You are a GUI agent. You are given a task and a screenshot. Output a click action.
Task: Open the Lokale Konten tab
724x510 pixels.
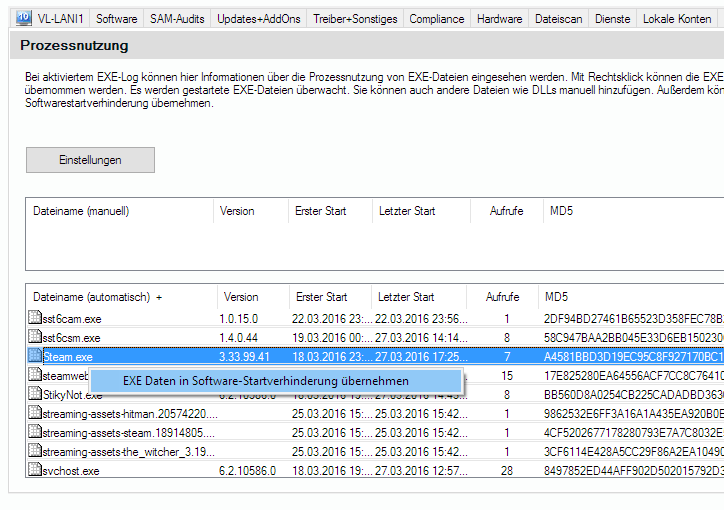(x=677, y=18)
